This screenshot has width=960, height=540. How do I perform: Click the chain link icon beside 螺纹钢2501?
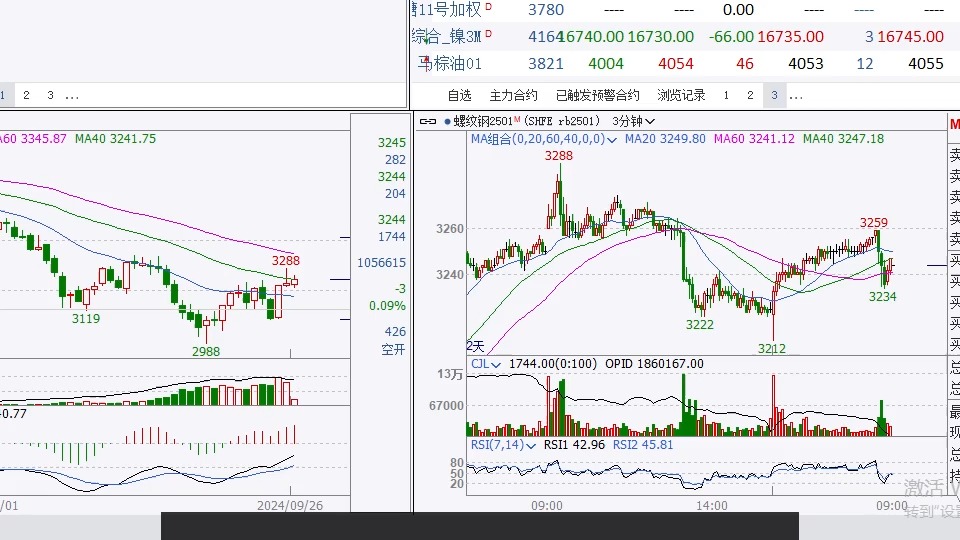tap(428, 121)
